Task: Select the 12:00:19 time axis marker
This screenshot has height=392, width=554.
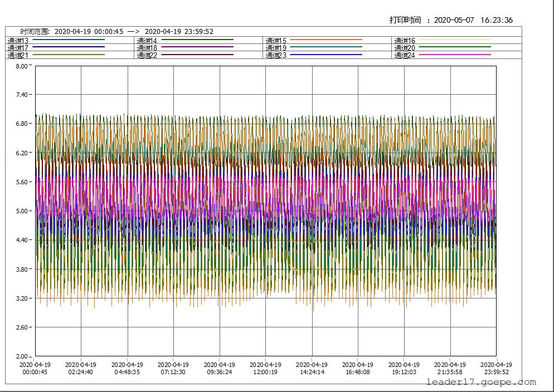Action: pyautogui.click(x=265, y=371)
